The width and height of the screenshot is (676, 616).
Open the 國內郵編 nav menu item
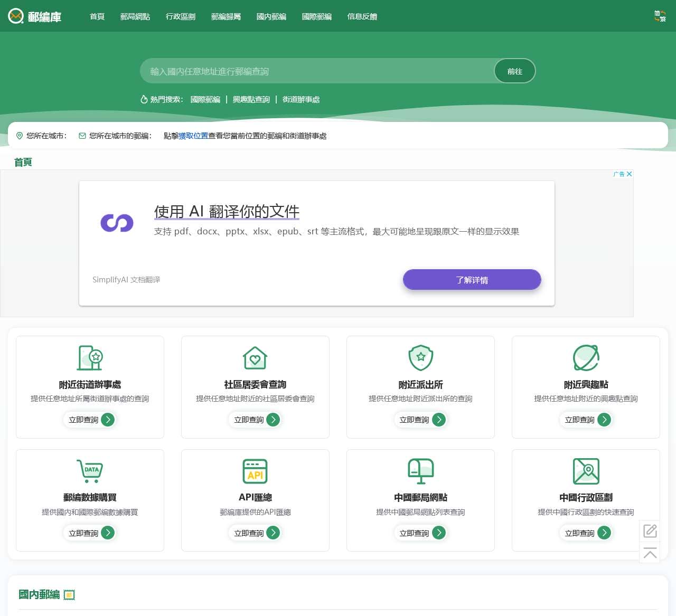271,16
